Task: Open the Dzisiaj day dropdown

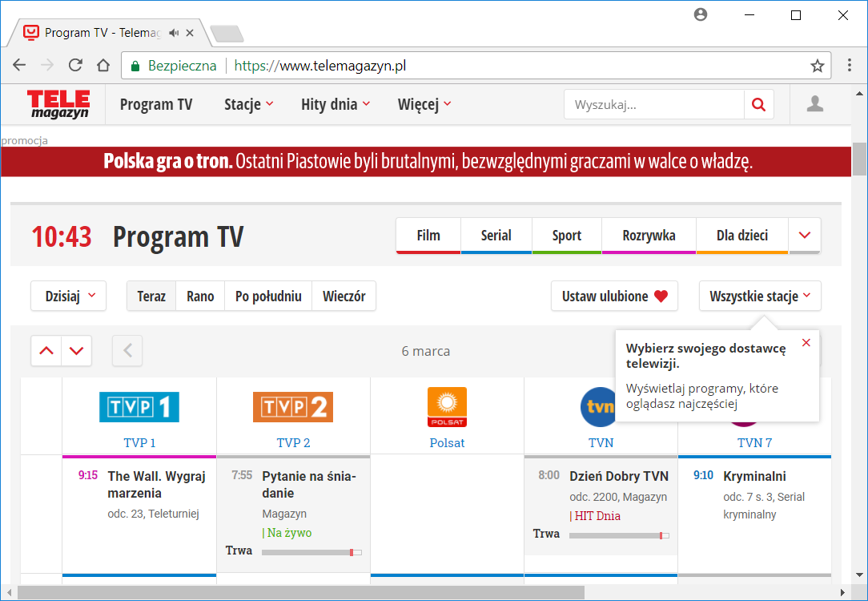Action: pyautogui.click(x=69, y=296)
